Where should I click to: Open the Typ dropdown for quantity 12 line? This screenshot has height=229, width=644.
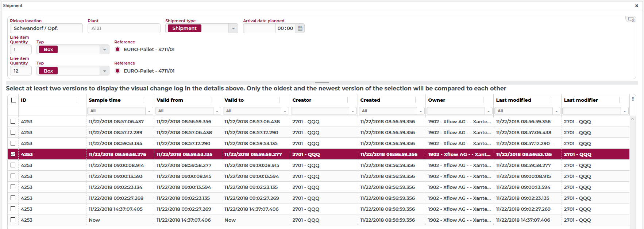coord(104,71)
